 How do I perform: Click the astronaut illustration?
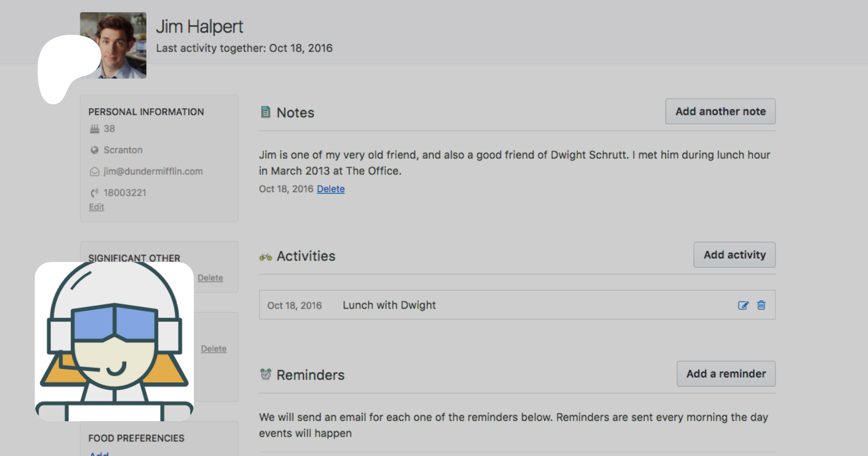(114, 341)
